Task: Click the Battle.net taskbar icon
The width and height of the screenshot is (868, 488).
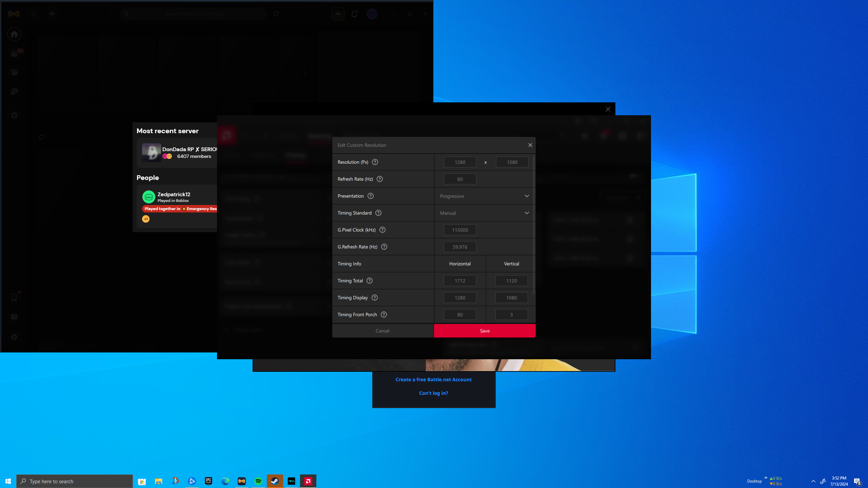Action: [x=192, y=481]
